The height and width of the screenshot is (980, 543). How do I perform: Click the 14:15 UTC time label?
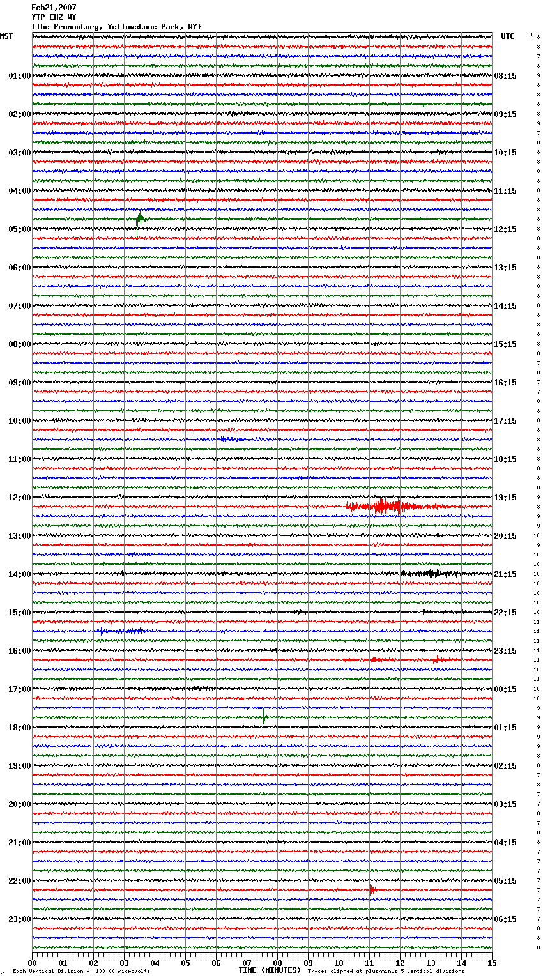[x=505, y=306]
